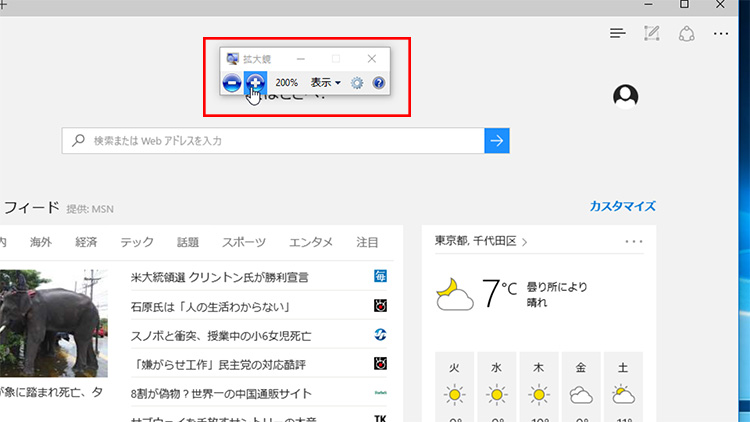
Task: Open the weather card ellipsis options
Action: (x=634, y=241)
